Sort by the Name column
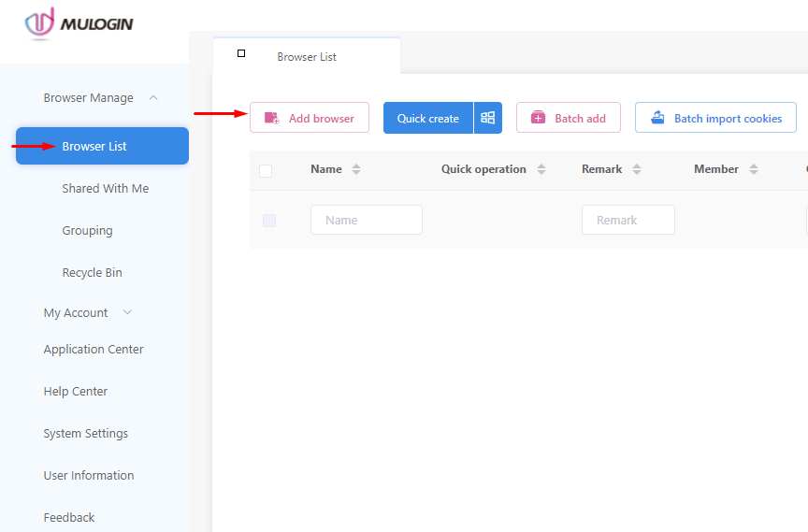The height and width of the screenshot is (532, 808). tap(356, 169)
